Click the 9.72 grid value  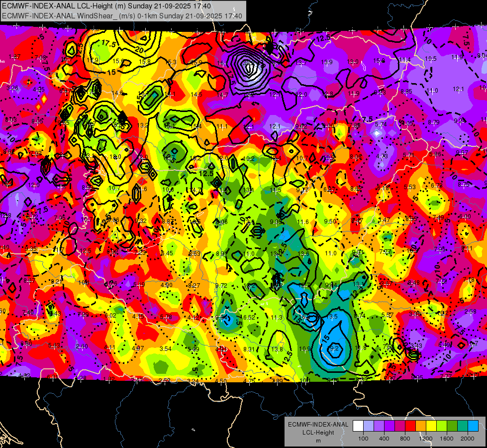[221, 285]
